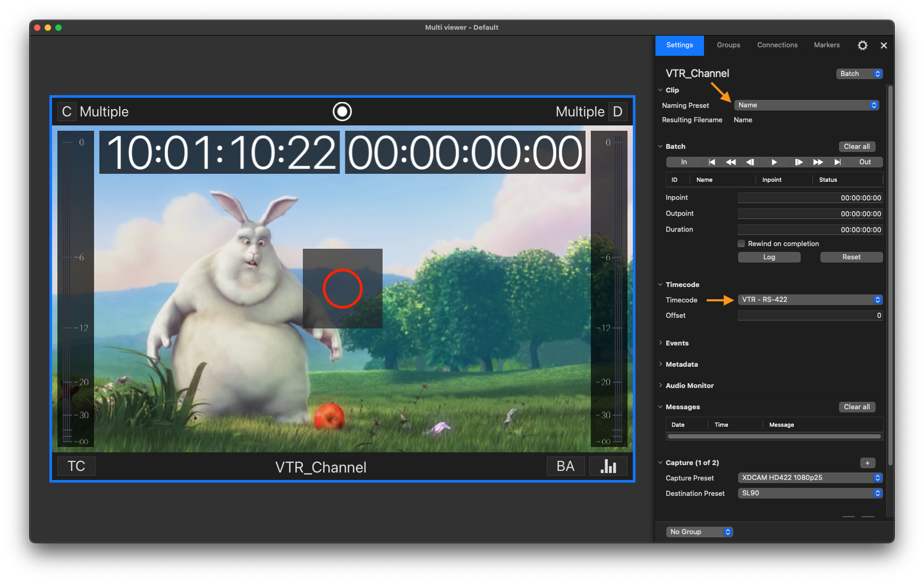The image size is (924, 582).
Task: Toggle the TC overlay button
Action: point(76,466)
